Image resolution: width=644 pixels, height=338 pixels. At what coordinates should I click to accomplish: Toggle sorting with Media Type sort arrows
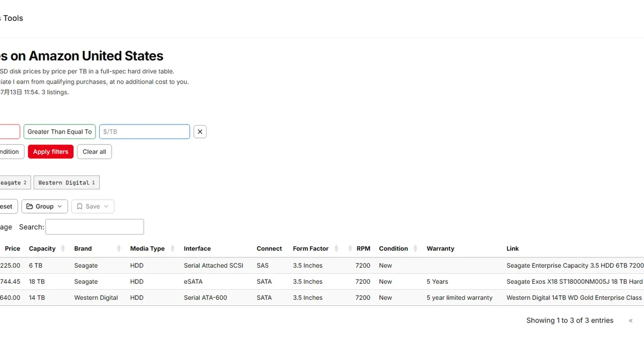[x=172, y=248]
